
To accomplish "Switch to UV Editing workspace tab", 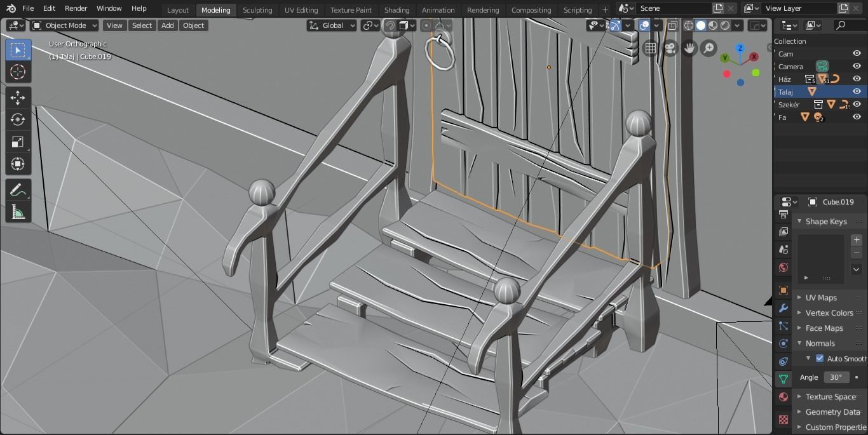I will (x=301, y=10).
